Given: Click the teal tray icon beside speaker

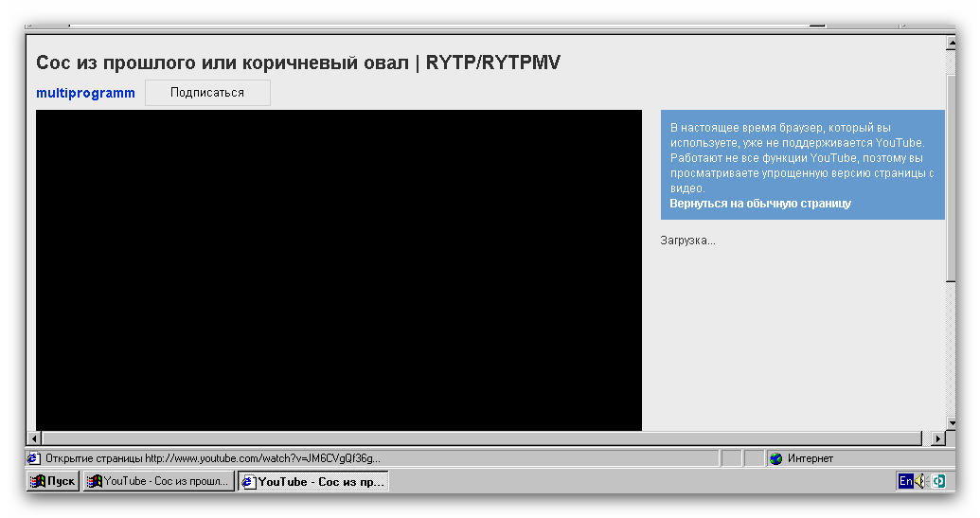Looking at the screenshot, I should tap(938, 480).
